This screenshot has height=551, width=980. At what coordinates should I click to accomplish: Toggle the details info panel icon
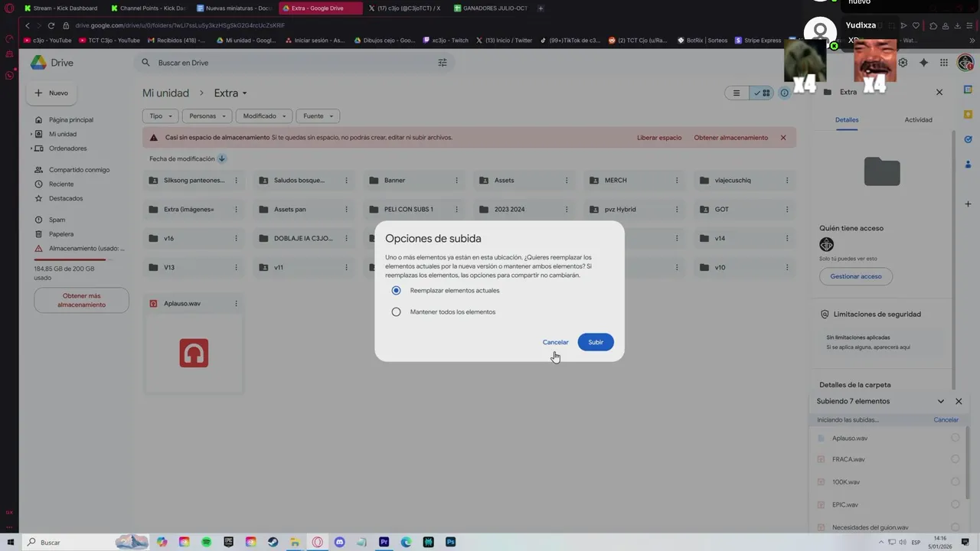pos(785,93)
